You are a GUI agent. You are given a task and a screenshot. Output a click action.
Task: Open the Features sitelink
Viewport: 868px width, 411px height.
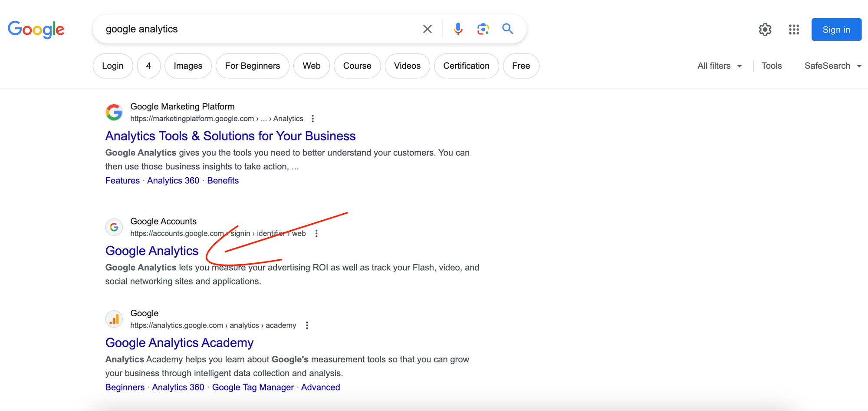(x=122, y=181)
